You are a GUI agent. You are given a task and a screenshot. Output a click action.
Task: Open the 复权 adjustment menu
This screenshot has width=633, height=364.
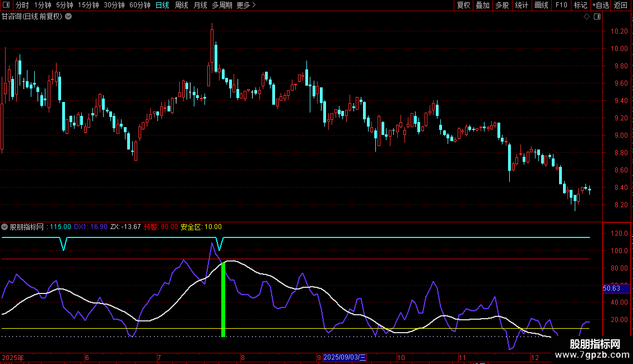tap(463, 5)
